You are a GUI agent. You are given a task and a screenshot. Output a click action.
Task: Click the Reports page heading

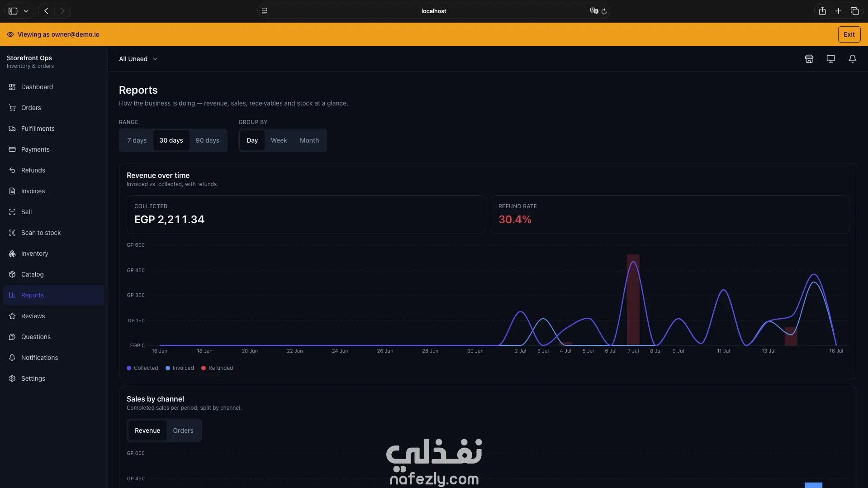click(x=138, y=90)
